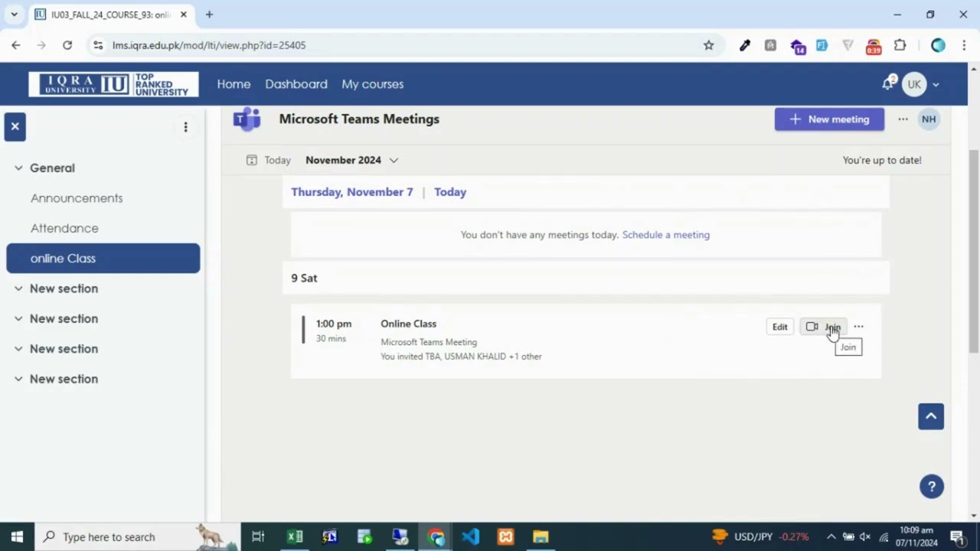Open the blue FI extension icon
Viewport: 980px width, 551px height.
(822, 45)
